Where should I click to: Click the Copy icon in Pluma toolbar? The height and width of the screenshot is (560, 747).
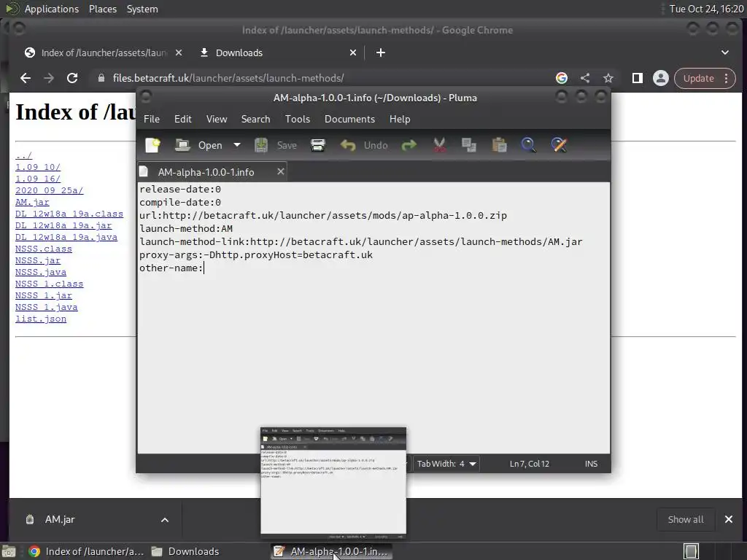coord(469,145)
